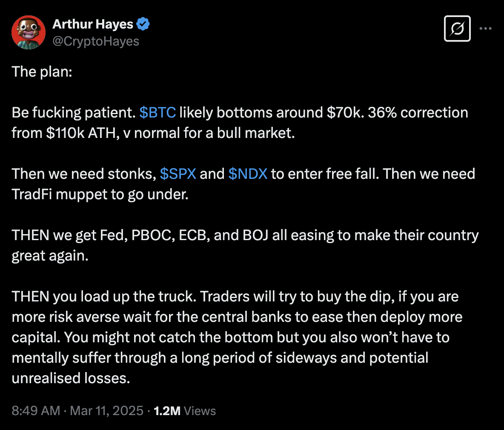
Task: Click the Mar 11, 2025 date
Action: pos(106,411)
